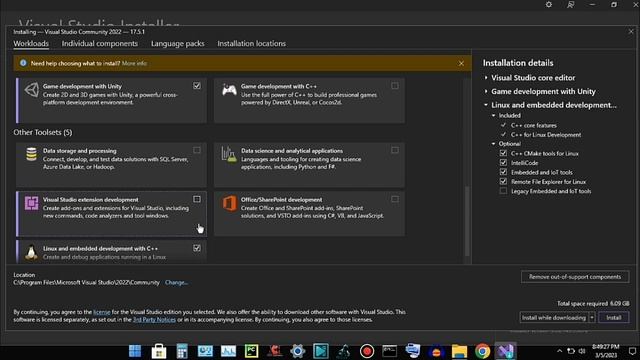This screenshot has height=360, width=640.
Task: Open PyCharm from the taskbar
Action: 251,351
